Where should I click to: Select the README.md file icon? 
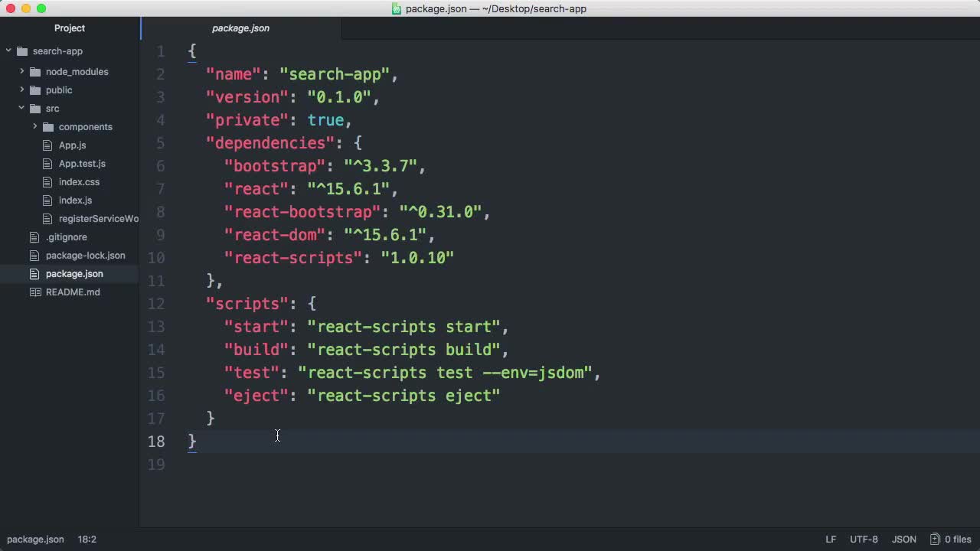pos(34,292)
